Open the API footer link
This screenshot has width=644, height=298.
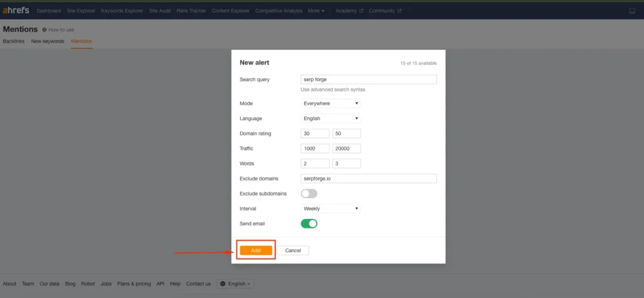(160, 284)
